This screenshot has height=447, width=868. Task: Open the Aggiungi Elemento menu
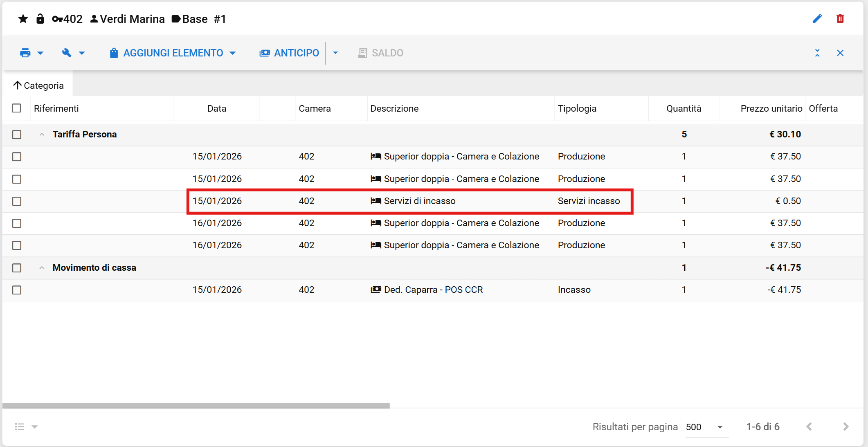click(173, 53)
